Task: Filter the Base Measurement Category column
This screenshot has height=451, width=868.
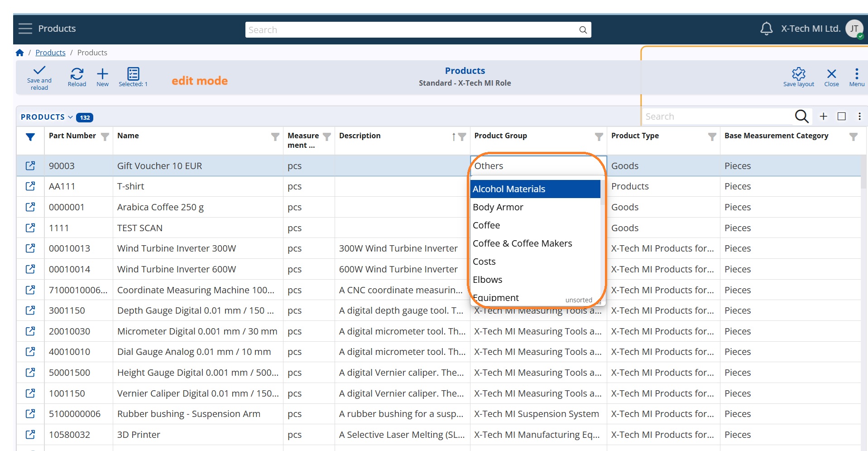Action: (x=854, y=137)
